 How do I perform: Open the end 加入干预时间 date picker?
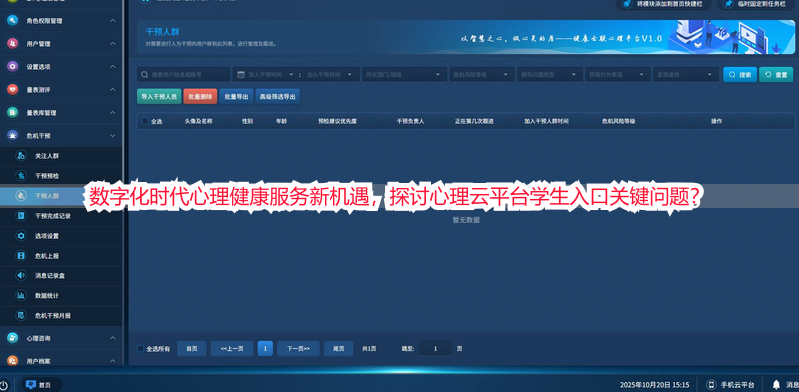[x=329, y=74]
